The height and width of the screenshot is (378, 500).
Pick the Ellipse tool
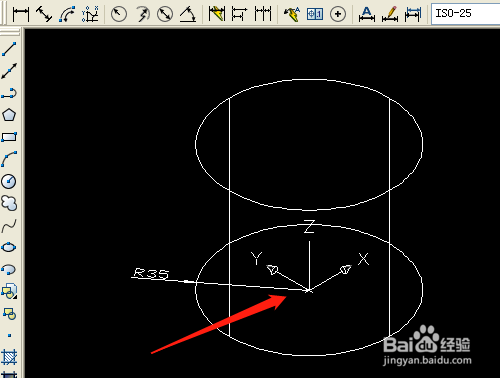pos(9,247)
